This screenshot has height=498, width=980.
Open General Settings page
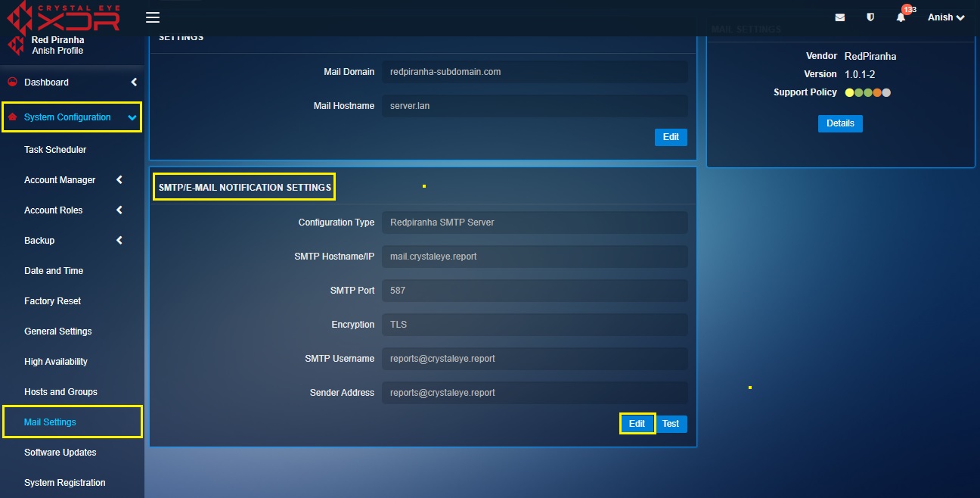click(58, 331)
